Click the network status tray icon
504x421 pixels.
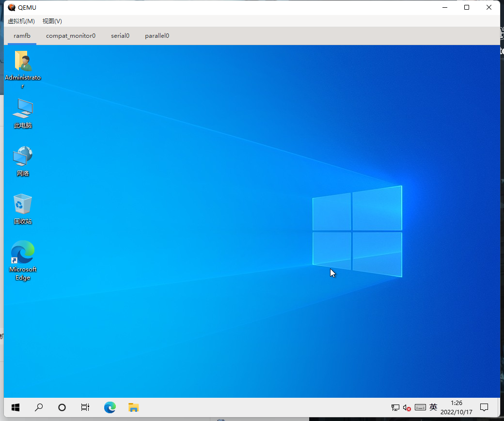coord(395,407)
